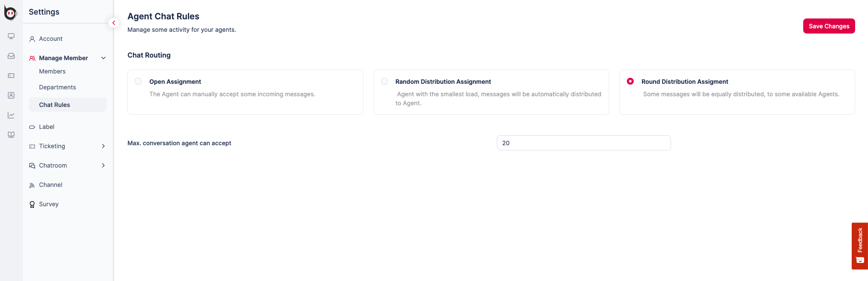Open the Members settings page

[x=52, y=71]
